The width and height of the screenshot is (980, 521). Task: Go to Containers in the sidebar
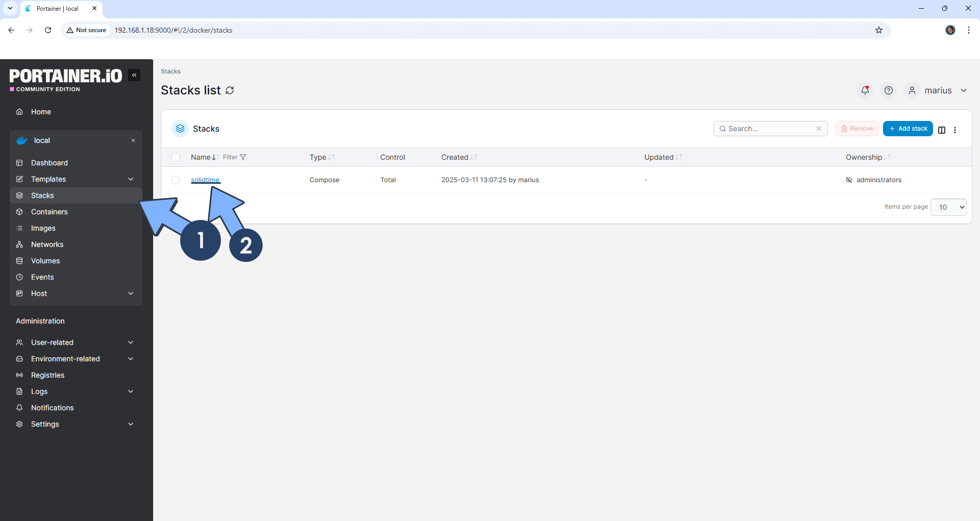point(49,212)
